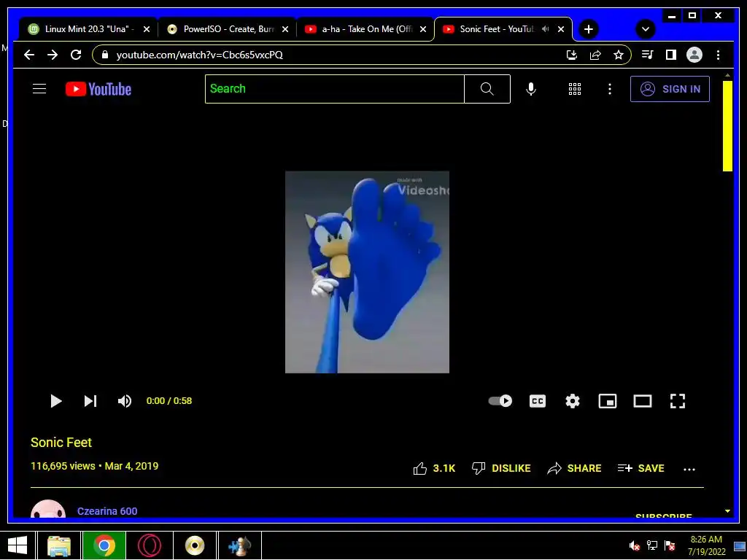Viewport: 747px width, 560px height.
Task: Go back in browser history
Action: (29, 55)
